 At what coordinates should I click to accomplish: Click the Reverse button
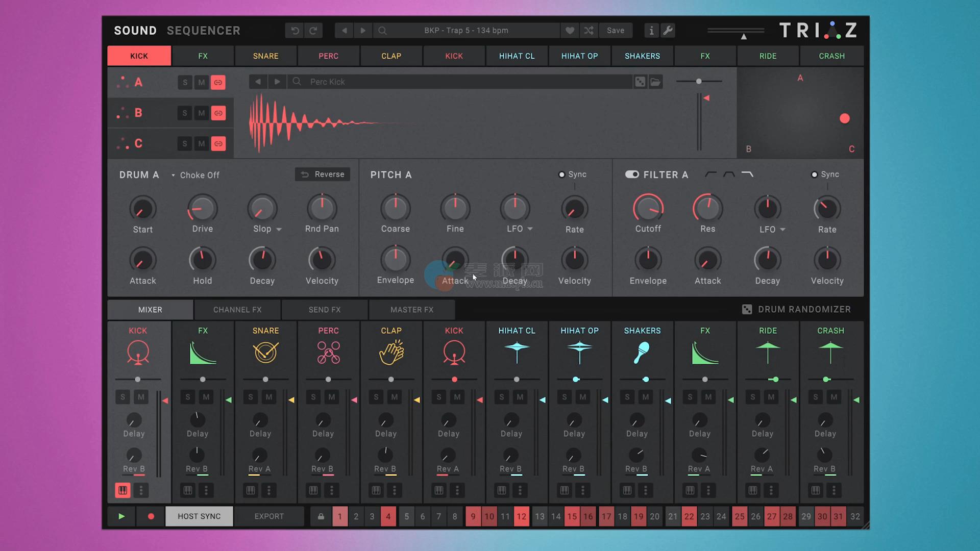pos(323,174)
